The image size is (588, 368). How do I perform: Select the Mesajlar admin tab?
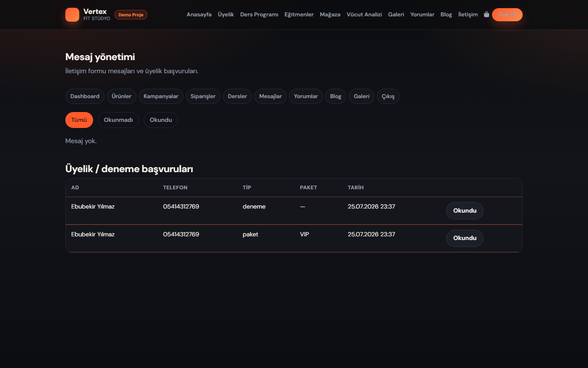(270, 96)
